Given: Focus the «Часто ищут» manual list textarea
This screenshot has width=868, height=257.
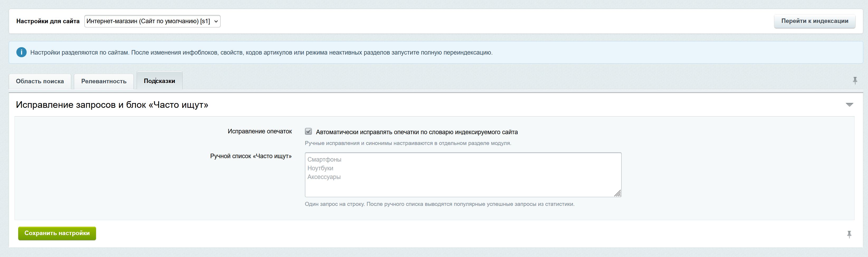Looking at the screenshot, I should tap(463, 174).
